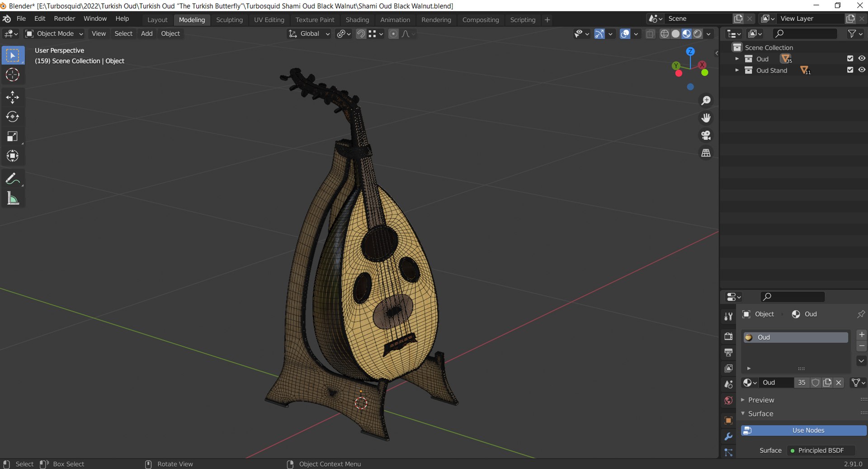Add a new material slot with plus

coord(862,335)
